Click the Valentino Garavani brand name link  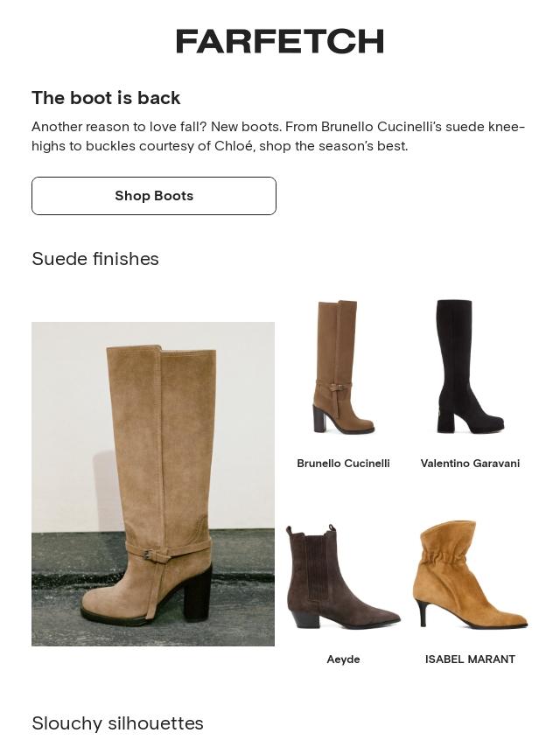pos(470,463)
